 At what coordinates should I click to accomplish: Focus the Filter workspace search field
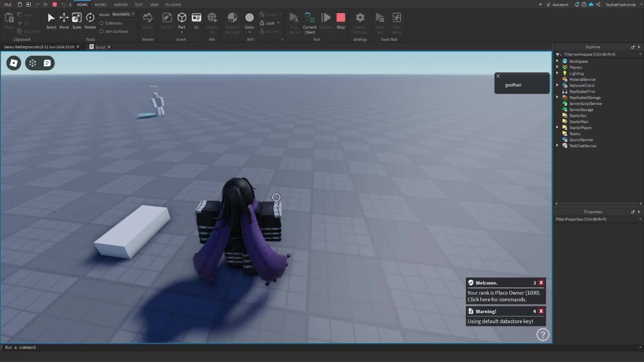[599, 54]
